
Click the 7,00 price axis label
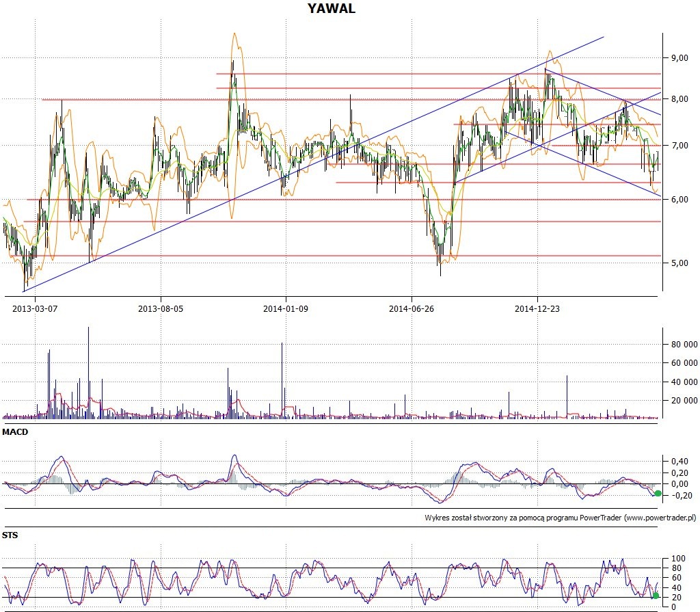click(679, 145)
